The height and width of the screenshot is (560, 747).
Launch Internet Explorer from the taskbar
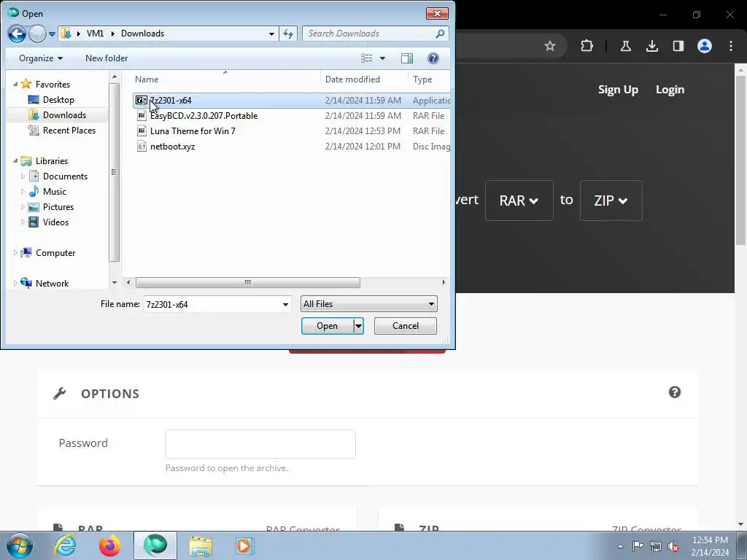tap(65, 545)
